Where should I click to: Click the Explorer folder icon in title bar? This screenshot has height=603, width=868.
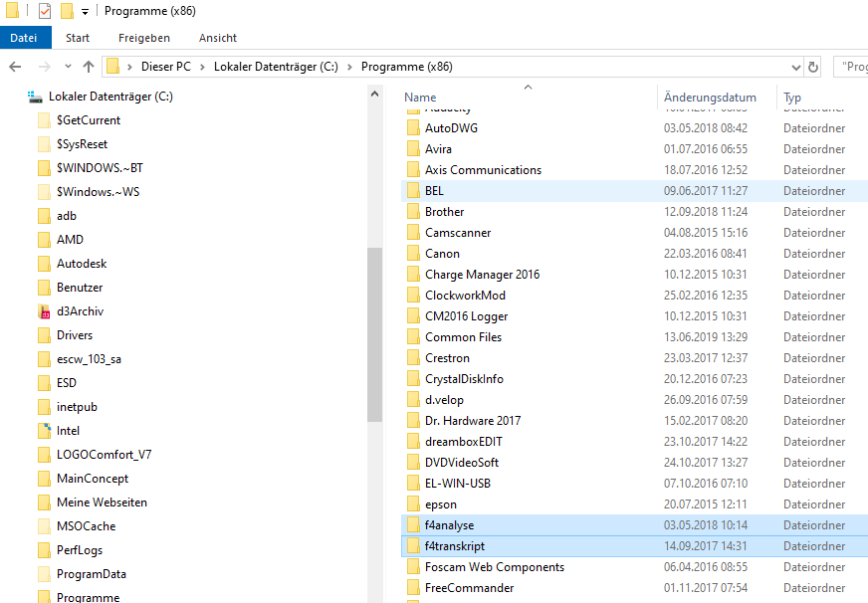click(13, 11)
